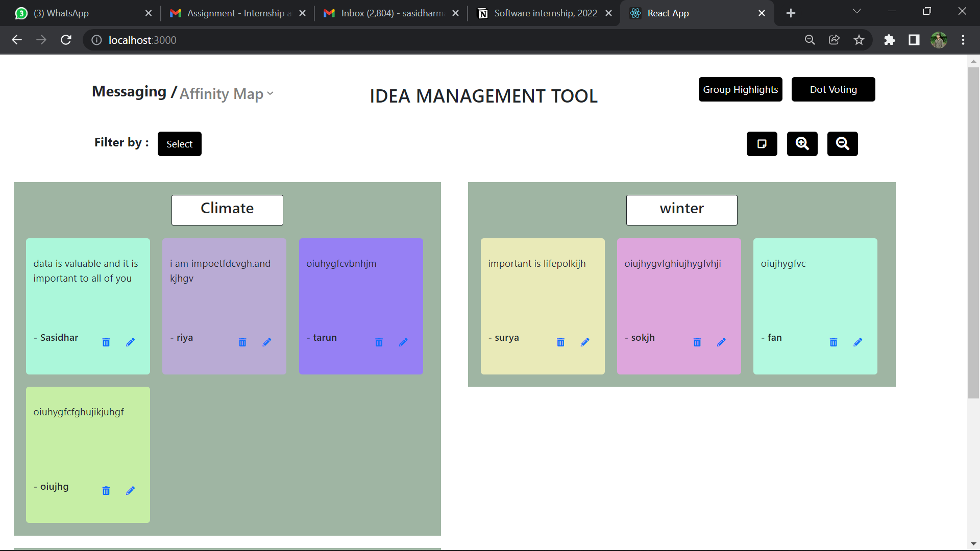980x551 pixels.
Task: Click the Climate group title
Action: [227, 210]
